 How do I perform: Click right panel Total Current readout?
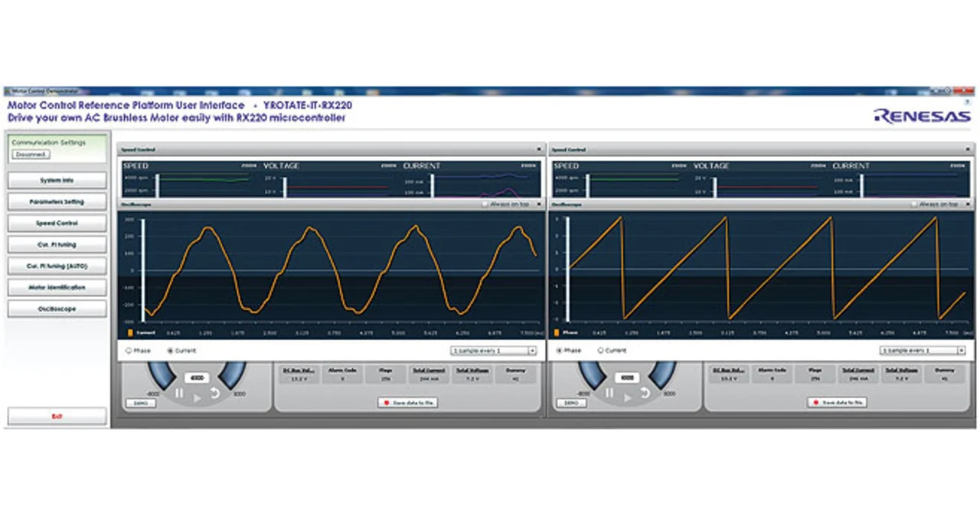[x=860, y=374]
